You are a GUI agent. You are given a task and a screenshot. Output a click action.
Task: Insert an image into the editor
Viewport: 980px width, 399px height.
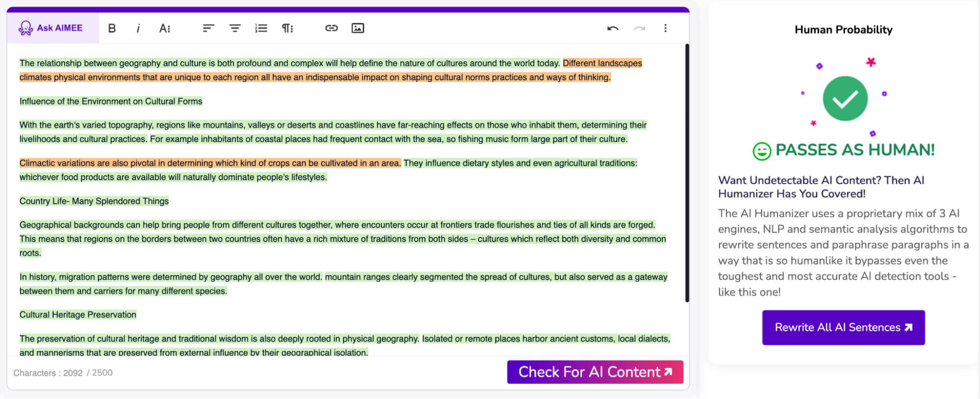(358, 28)
